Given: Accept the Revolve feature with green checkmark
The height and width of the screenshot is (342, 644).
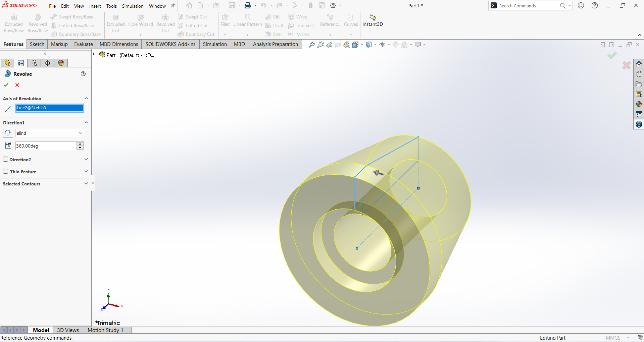Looking at the screenshot, I should (x=6, y=85).
